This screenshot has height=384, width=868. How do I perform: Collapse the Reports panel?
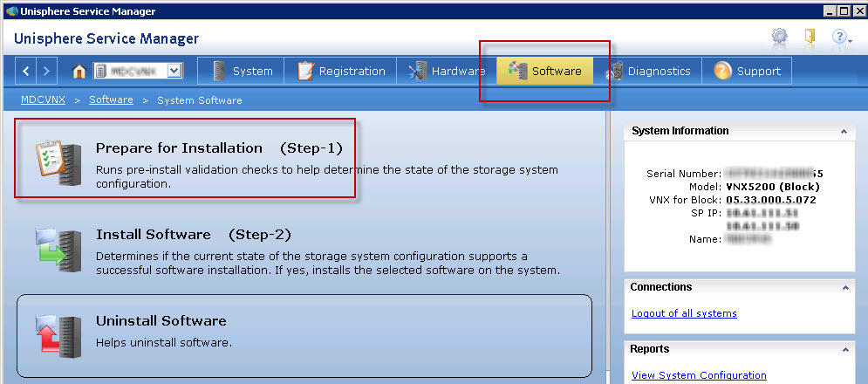coord(844,350)
